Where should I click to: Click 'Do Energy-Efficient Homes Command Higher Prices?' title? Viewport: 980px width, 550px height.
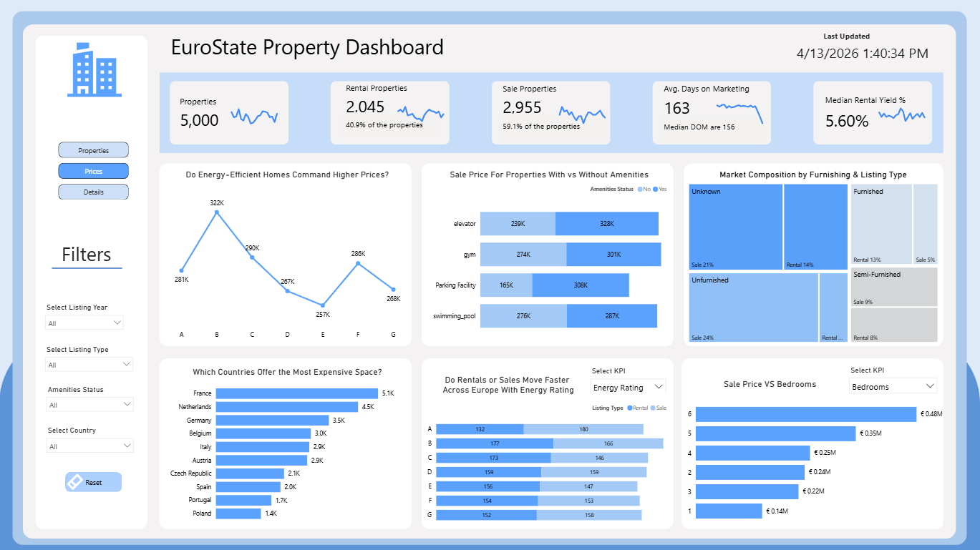point(287,175)
